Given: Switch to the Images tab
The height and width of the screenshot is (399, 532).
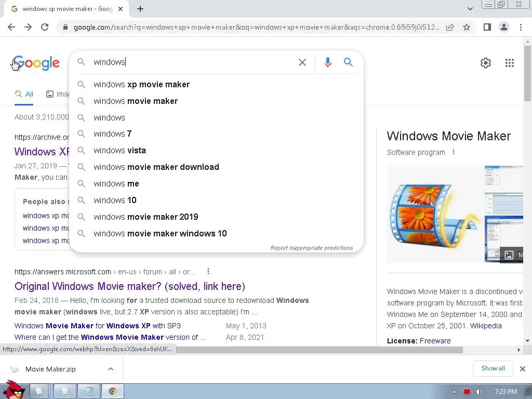Looking at the screenshot, I should coord(58,95).
